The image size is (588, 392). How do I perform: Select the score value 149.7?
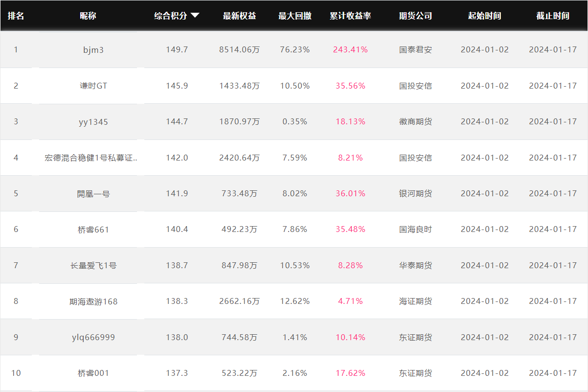point(177,50)
